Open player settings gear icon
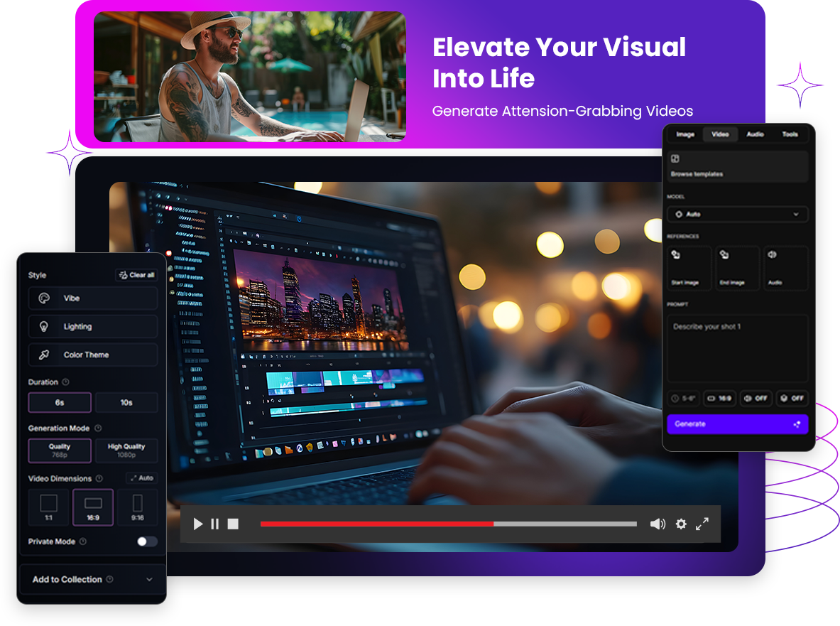Screen dimensions: 840x626 pyautogui.click(x=681, y=524)
